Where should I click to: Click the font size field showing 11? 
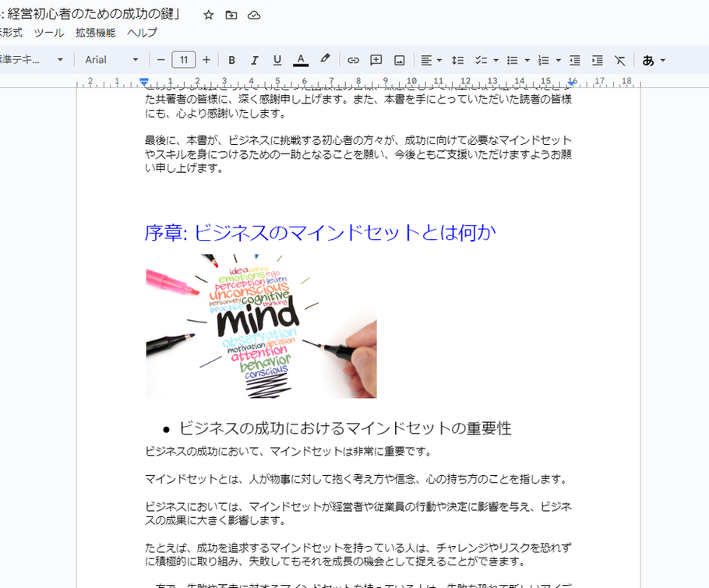pyautogui.click(x=184, y=60)
